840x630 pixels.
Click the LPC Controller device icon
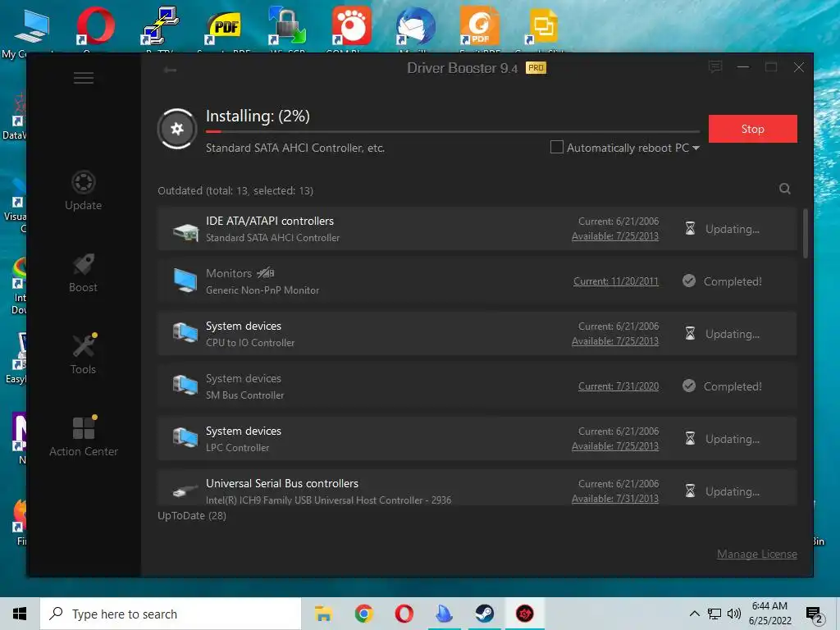[185, 438]
